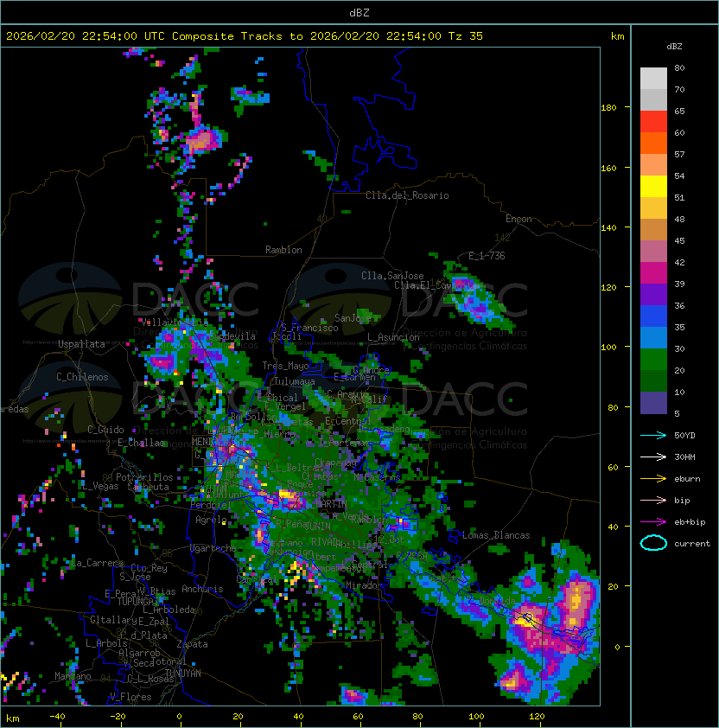Screen dimensions: 719x728
Task: Click the 'Lomas_Blancas' map label
Action: point(496,535)
